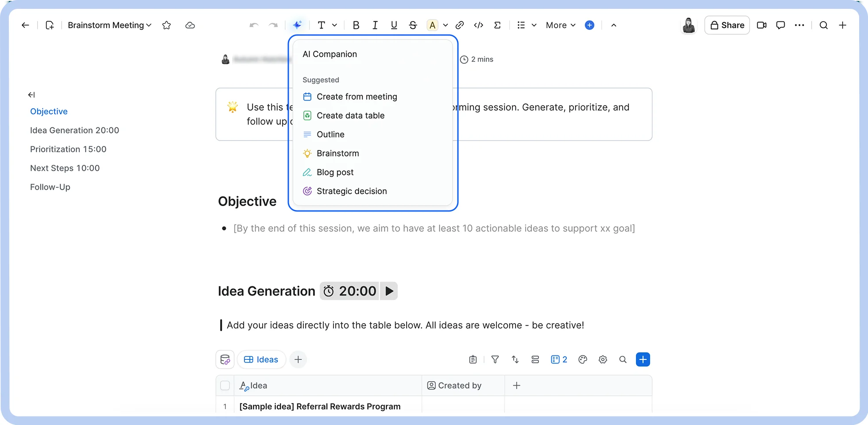Image resolution: width=868 pixels, height=425 pixels.
Task: Apply italic formatting
Action: coord(375,25)
